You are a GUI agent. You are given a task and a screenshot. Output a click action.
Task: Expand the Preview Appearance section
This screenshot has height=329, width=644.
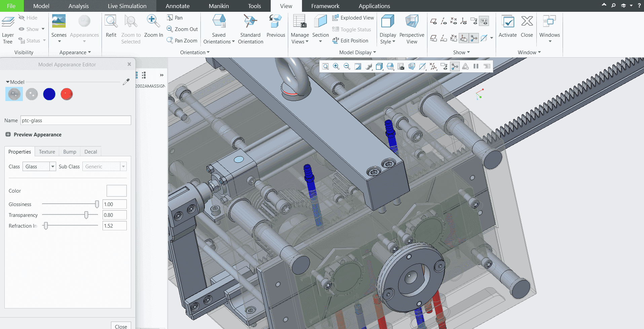(8, 134)
